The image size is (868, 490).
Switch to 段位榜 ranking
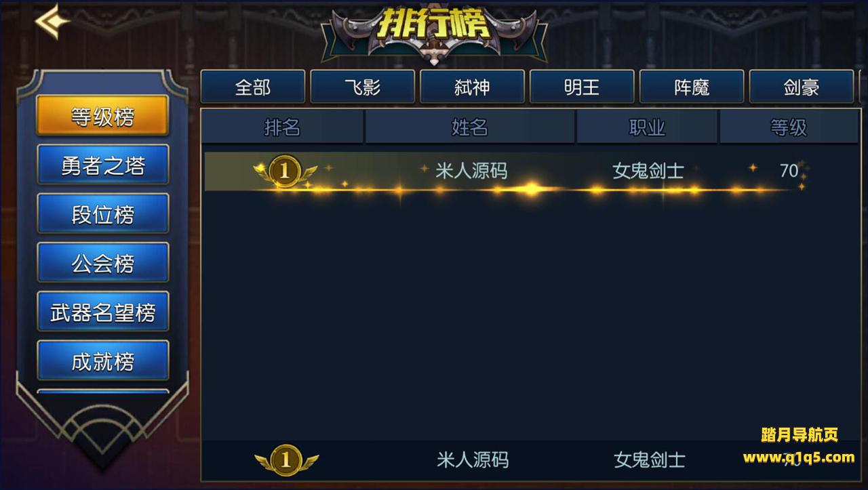[102, 213]
